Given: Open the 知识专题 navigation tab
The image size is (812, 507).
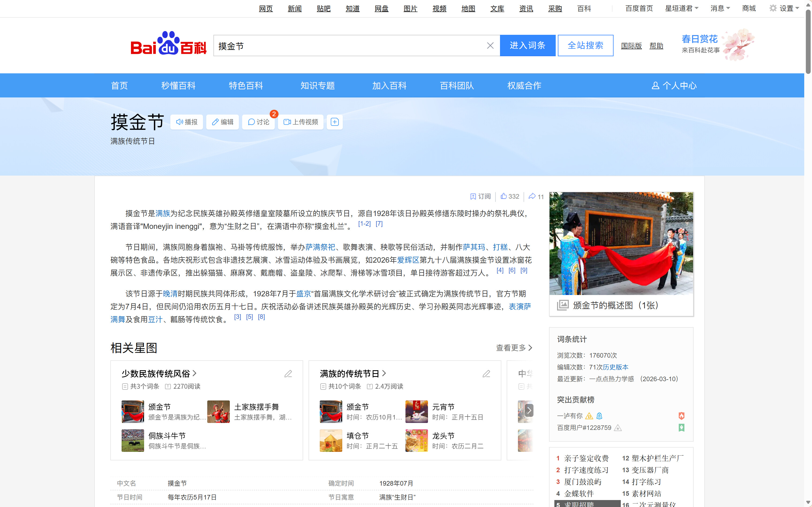Looking at the screenshot, I should coord(317,86).
